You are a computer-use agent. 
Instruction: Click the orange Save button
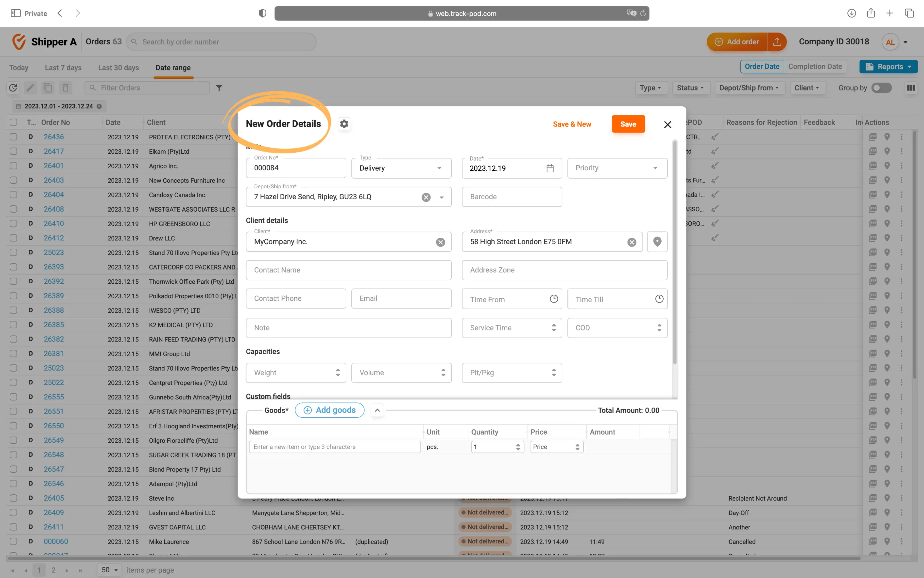click(628, 124)
